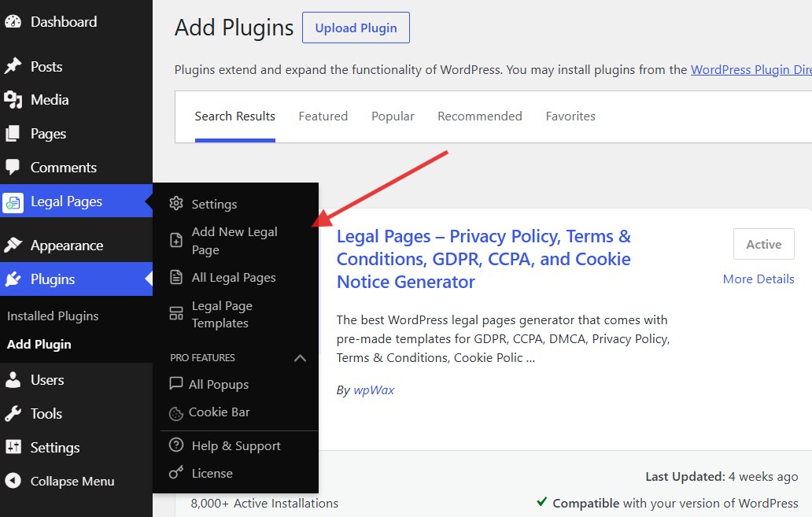Click the Add New Legal Page document-plus icon
812x517 pixels.
[176, 240]
